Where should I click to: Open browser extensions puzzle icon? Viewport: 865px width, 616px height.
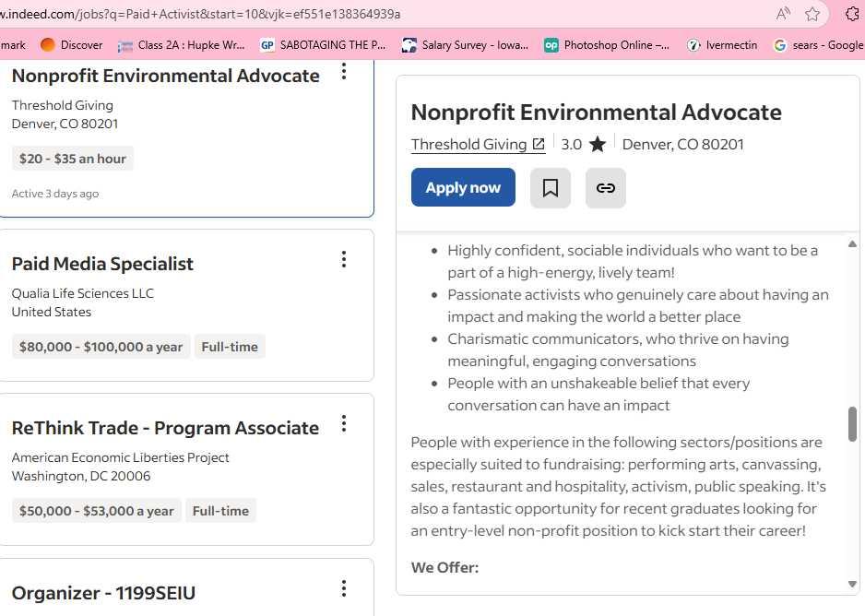pyautogui.click(x=853, y=14)
